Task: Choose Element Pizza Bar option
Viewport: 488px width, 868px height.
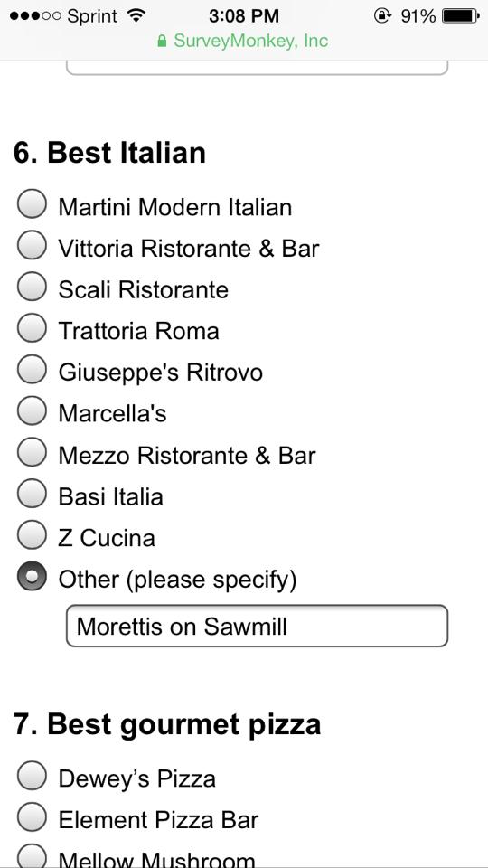Action: pyautogui.click(x=32, y=817)
